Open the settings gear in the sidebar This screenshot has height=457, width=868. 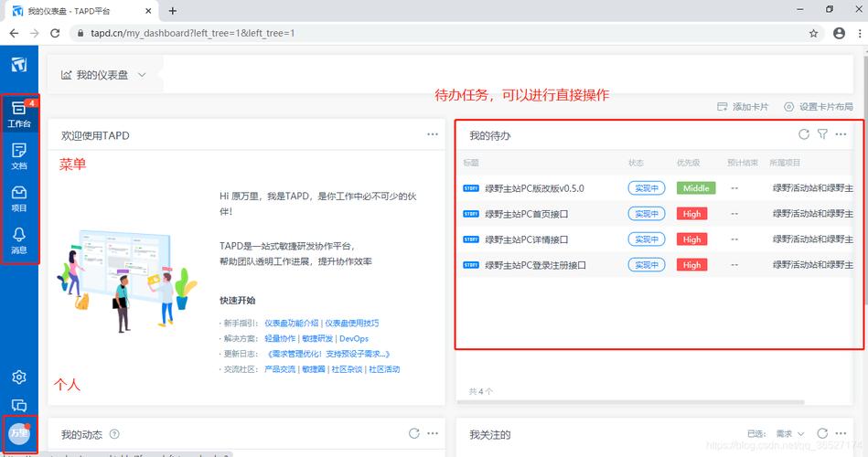click(x=19, y=377)
